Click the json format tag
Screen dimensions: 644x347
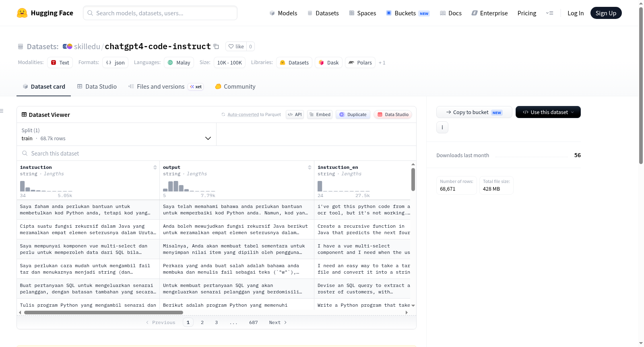(x=116, y=62)
